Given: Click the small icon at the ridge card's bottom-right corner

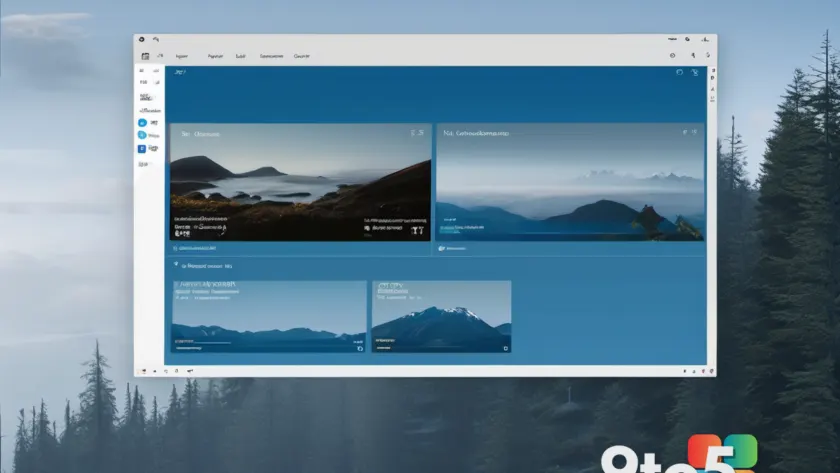Looking at the screenshot, I should [x=360, y=348].
